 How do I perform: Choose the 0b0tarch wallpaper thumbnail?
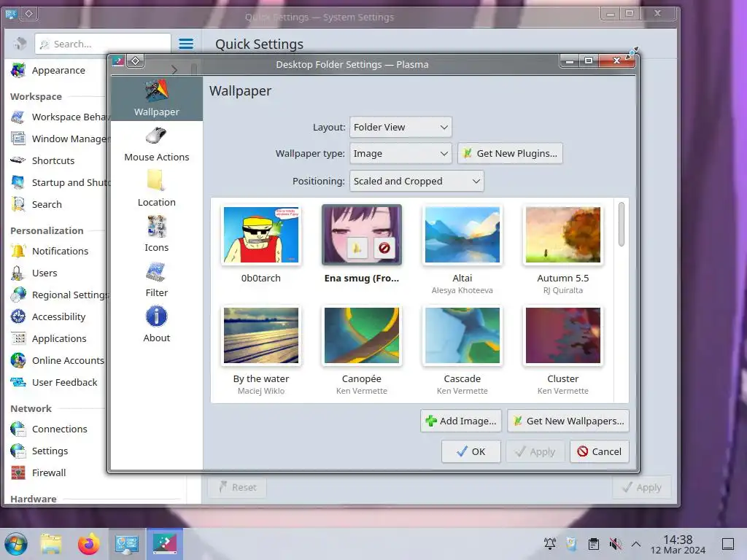tap(261, 235)
